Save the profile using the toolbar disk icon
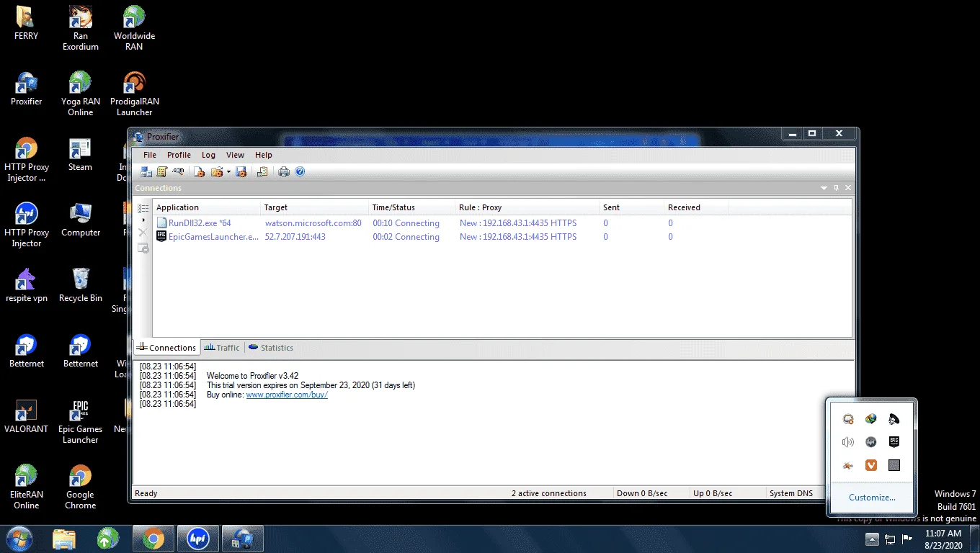Viewport: 980px width, 553px height. (x=241, y=171)
